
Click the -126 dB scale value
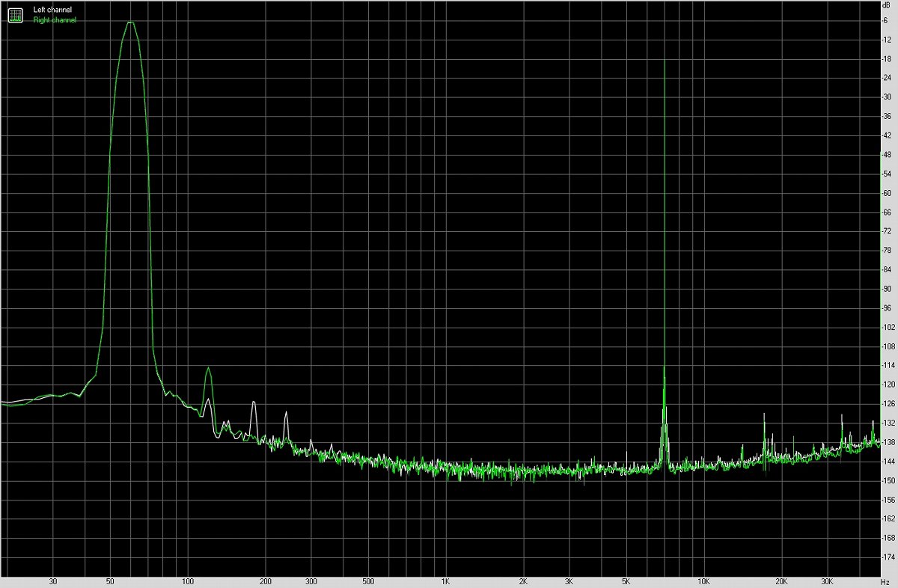pyautogui.click(x=889, y=403)
